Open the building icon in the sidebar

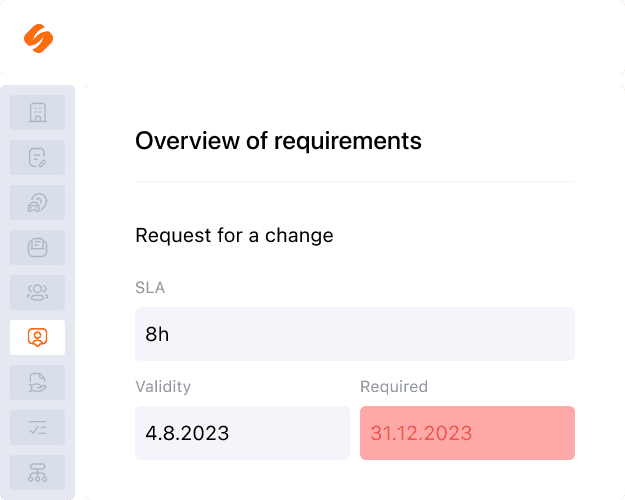[x=37, y=112]
